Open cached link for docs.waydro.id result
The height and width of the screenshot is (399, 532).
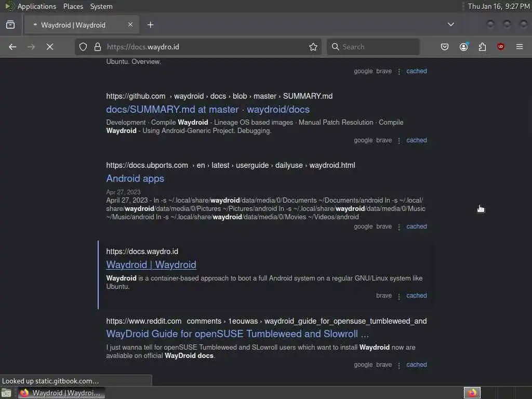tap(417, 296)
